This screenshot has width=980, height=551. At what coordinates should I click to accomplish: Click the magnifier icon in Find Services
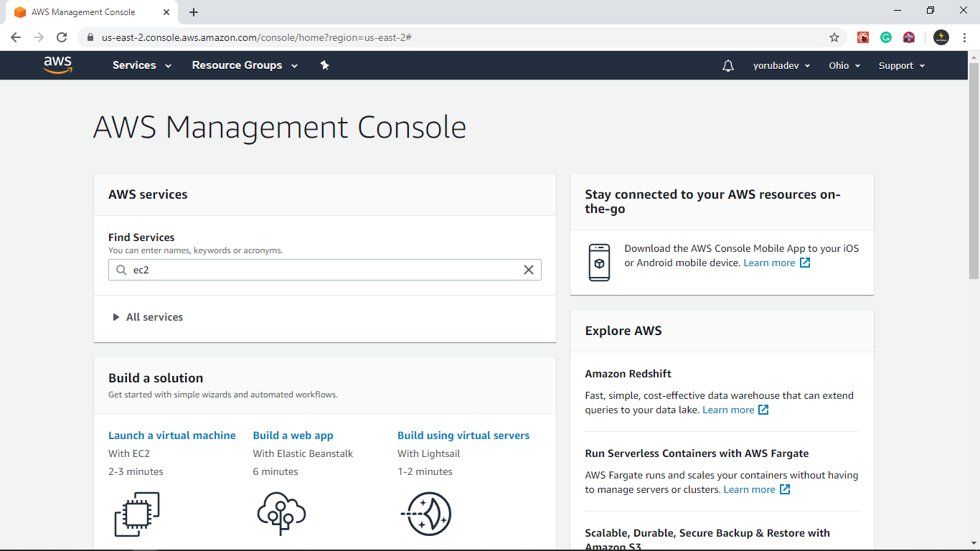121,270
